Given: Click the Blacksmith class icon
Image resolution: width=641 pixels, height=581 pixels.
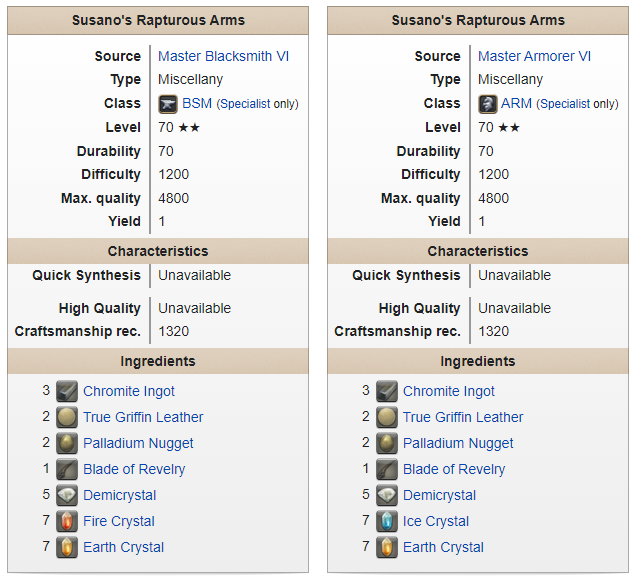Looking at the screenshot, I should (x=168, y=104).
